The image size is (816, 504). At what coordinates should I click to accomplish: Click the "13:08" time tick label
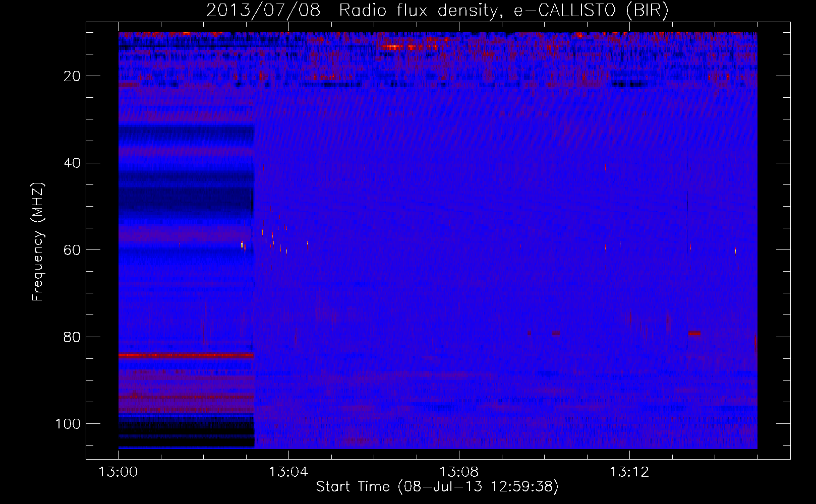[x=459, y=472]
